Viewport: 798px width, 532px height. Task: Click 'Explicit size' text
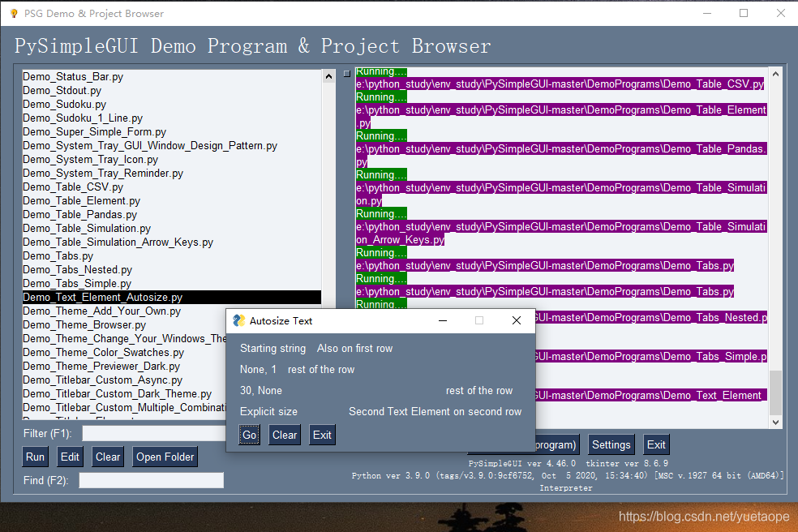(x=268, y=411)
